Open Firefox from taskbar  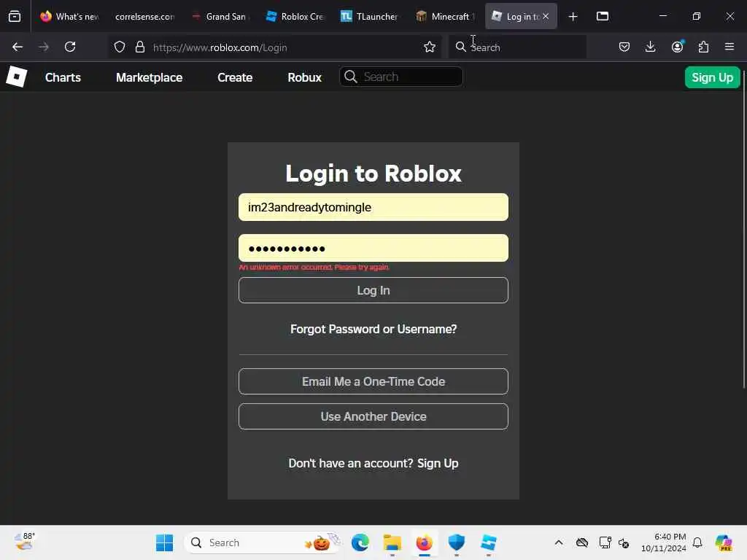click(424, 542)
